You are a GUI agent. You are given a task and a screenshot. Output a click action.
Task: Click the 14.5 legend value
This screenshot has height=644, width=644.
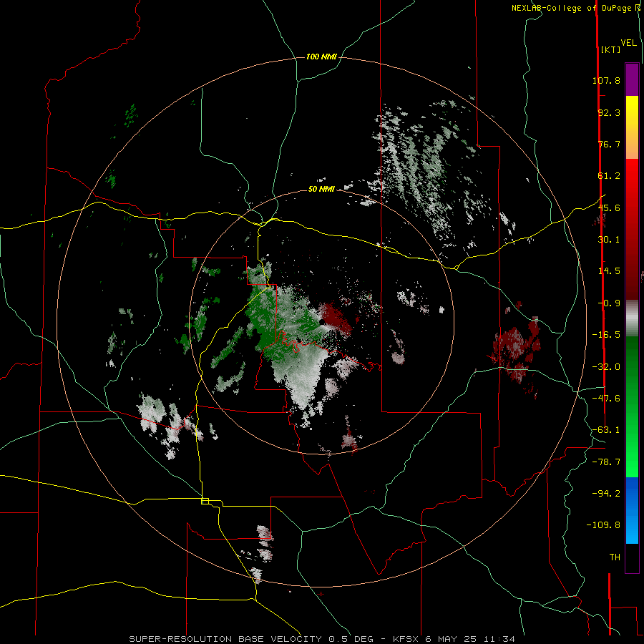click(609, 271)
